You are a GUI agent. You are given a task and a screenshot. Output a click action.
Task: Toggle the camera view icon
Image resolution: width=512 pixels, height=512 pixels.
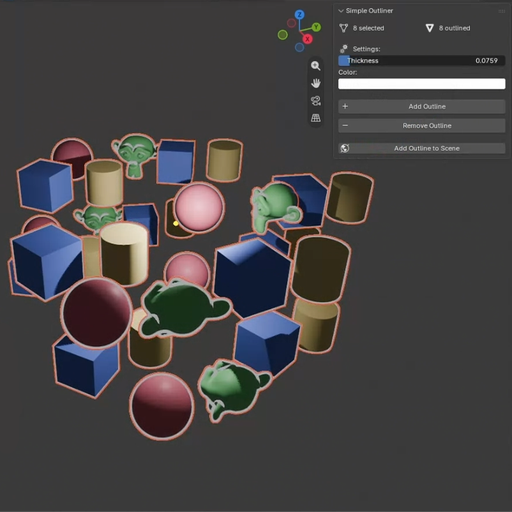point(316,100)
